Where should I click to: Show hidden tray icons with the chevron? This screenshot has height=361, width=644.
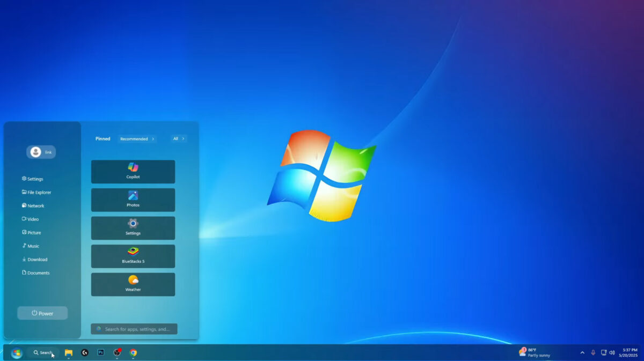point(582,352)
